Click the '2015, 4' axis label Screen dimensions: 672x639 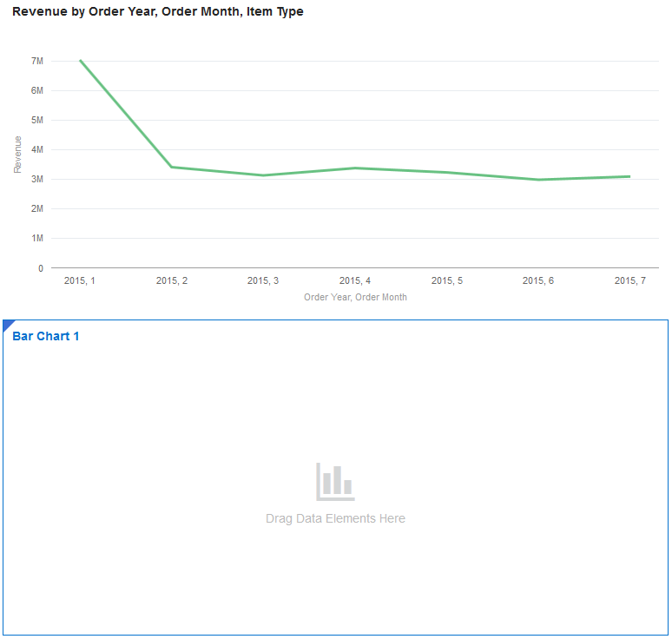[x=355, y=280]
